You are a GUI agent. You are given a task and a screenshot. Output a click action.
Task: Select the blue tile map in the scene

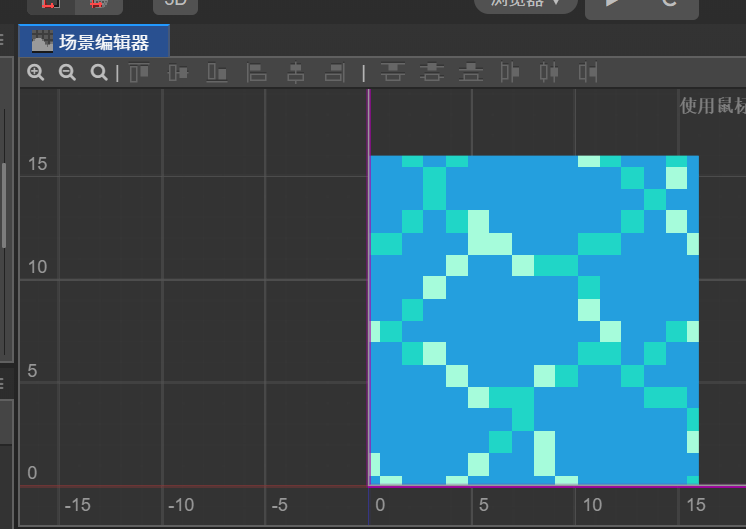534,320
